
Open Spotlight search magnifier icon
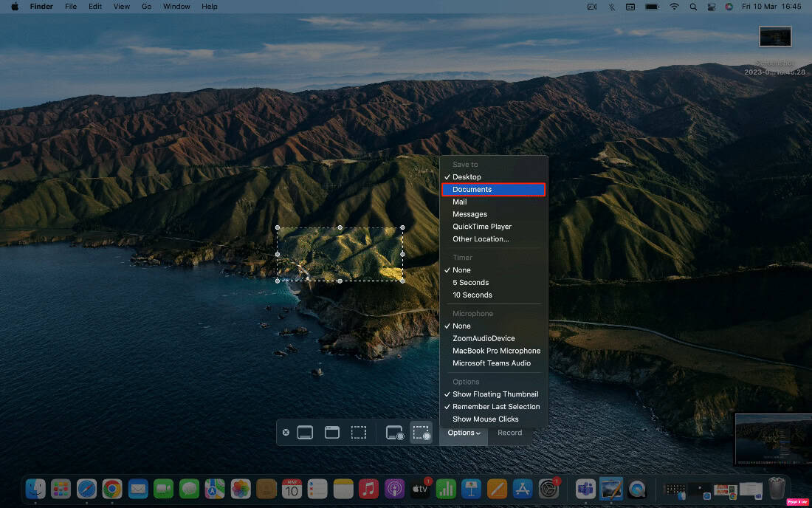[x=693, y=7]
